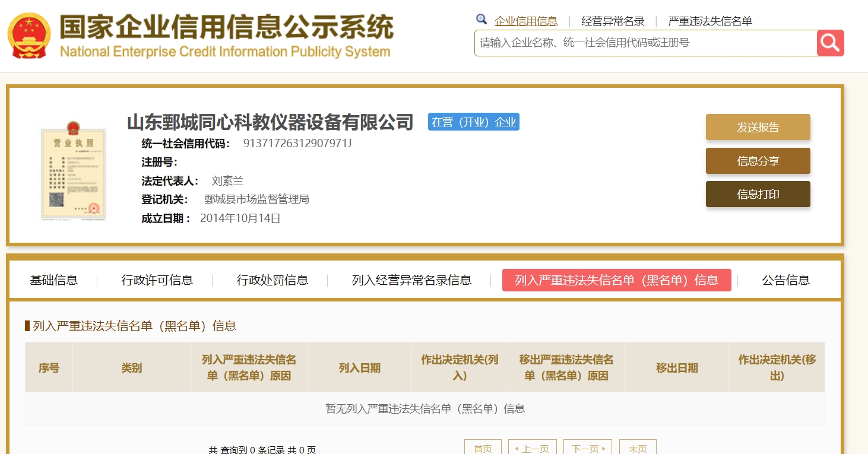
Task: Click the 注册号 label
Action: 159,162
